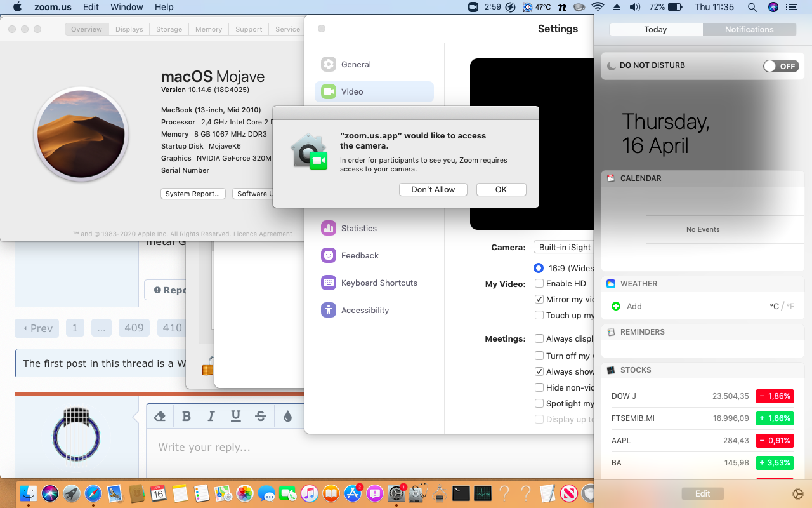
Task: Click the Zoom camera icon in menu bar
Action: (473, 7)
